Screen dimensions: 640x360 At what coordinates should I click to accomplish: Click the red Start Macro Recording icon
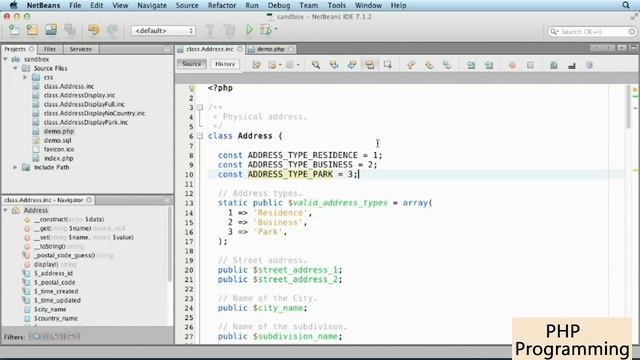512,65
